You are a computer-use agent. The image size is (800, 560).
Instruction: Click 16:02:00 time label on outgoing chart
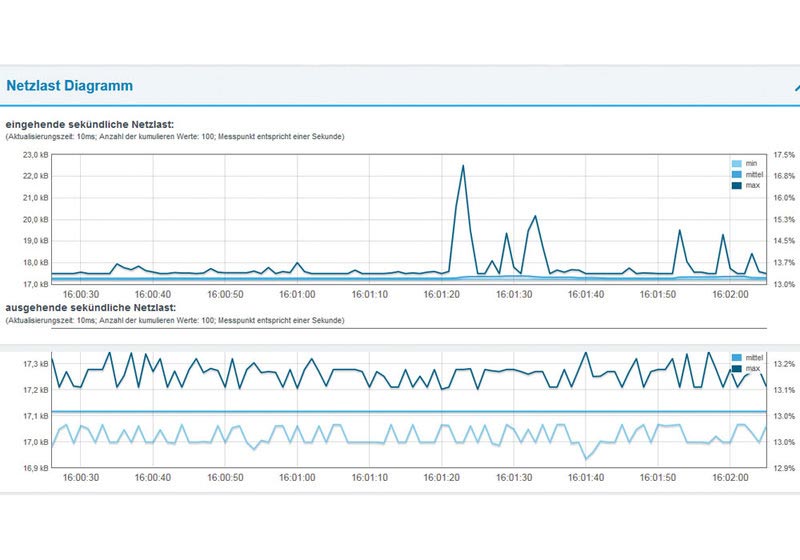tap(730, 478)
